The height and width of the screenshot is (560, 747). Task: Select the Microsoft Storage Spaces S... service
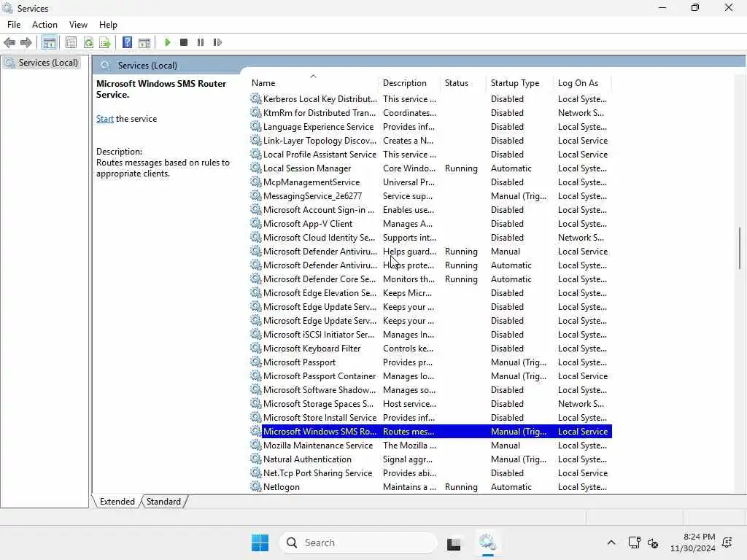pyautogui.click(x=430, y=403)
